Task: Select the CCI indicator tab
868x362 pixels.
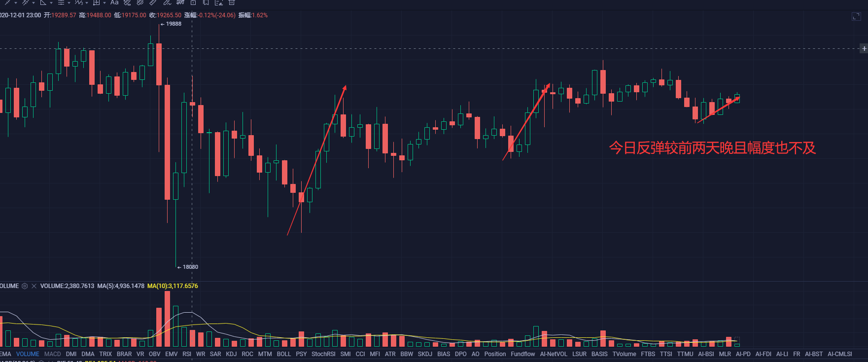Action: point(360,354)
